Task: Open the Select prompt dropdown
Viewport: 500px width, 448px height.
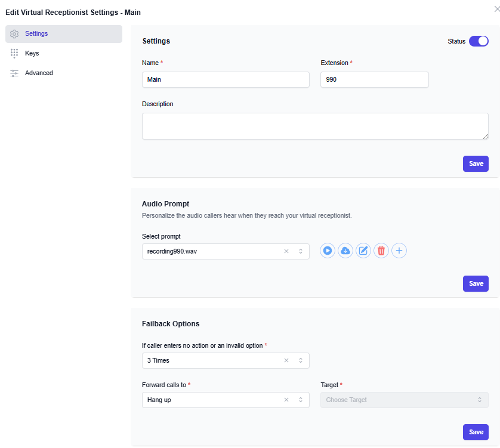Action: coord(226,251)
